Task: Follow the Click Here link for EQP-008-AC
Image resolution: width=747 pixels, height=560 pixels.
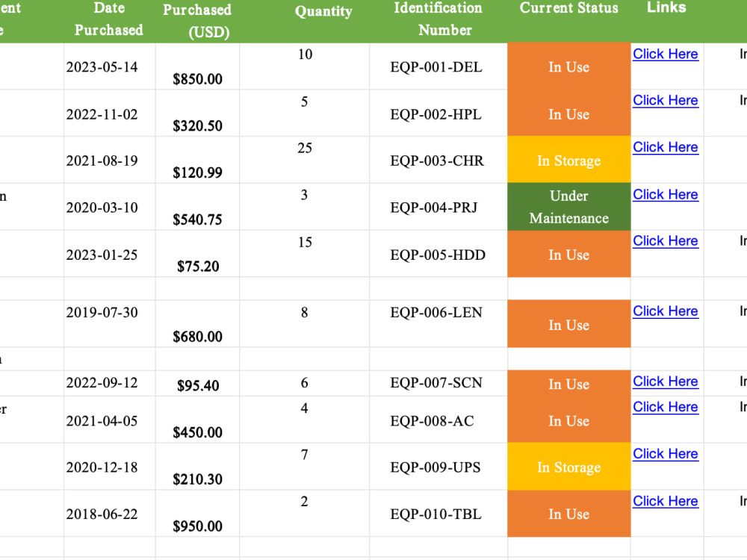Action: (x=665, y=407)
